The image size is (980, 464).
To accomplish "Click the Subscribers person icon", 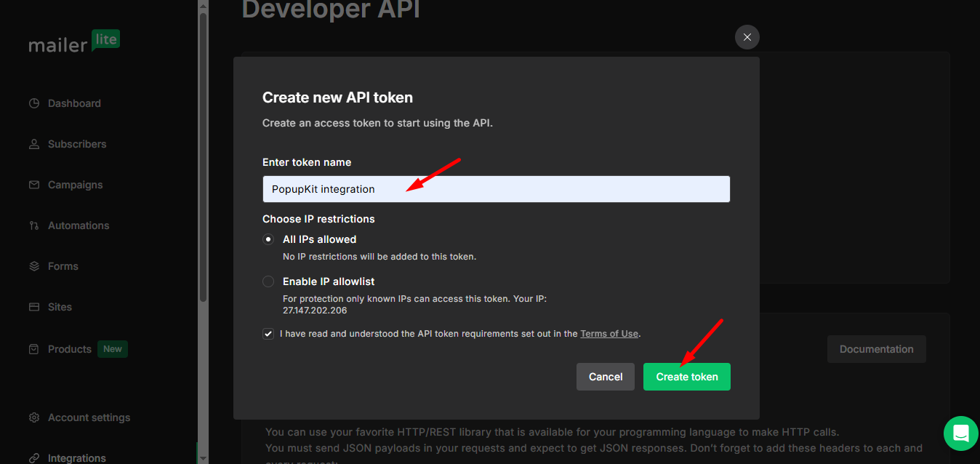I will (34, 144).
